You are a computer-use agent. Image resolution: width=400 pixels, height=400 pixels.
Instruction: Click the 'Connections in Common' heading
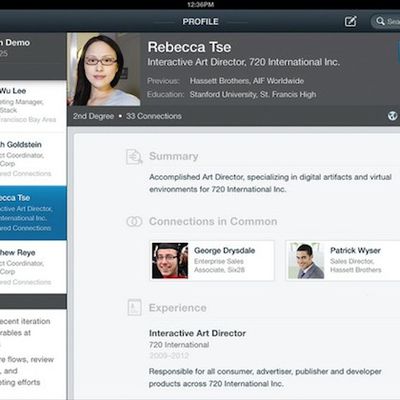coord(213,221)
